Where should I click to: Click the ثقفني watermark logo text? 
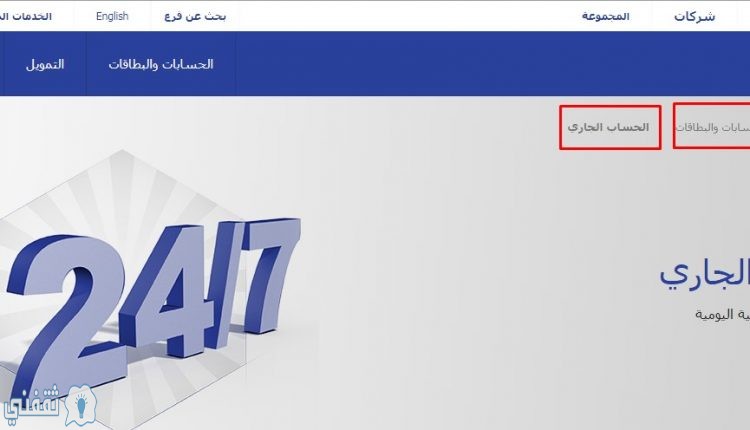point(32,406)
